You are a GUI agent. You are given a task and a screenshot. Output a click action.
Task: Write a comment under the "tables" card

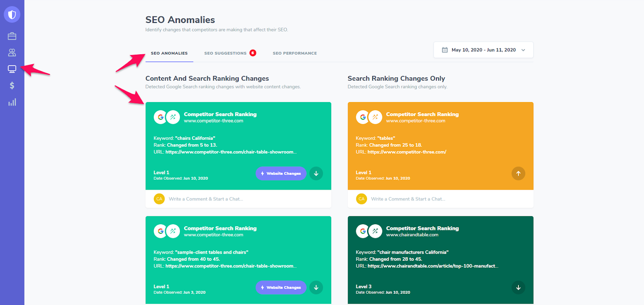[408, 199]
